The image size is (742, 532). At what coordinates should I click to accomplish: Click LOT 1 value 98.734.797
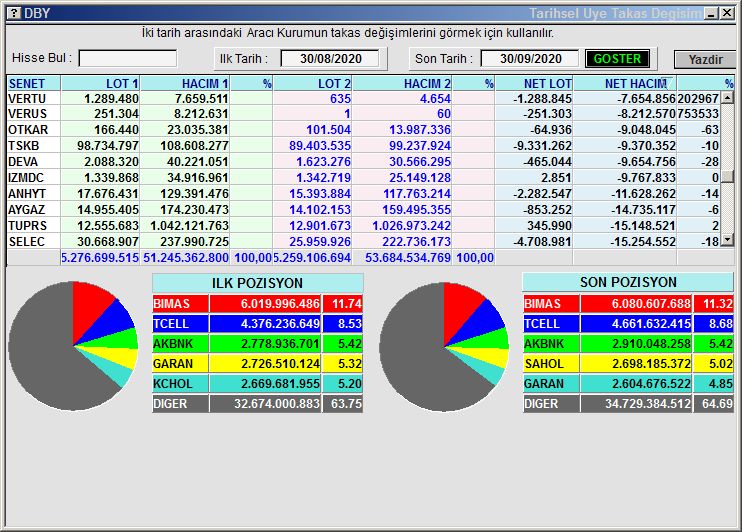(x=108, y=146)
